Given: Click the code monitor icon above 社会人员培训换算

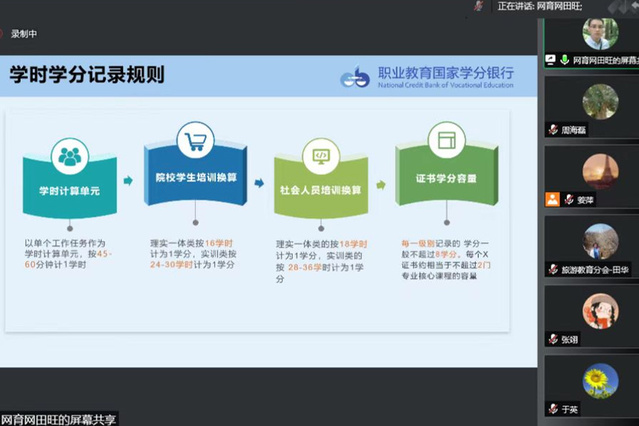Looking at the screenshot, I should [322, 156].
